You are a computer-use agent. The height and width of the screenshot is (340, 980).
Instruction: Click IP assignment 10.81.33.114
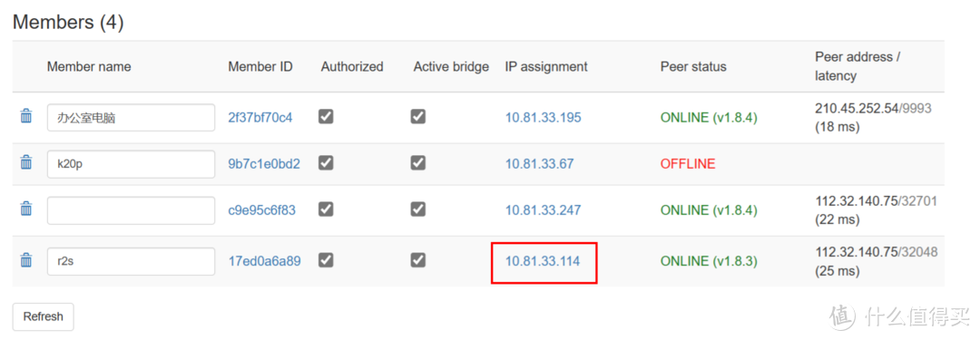pos(543,261)
